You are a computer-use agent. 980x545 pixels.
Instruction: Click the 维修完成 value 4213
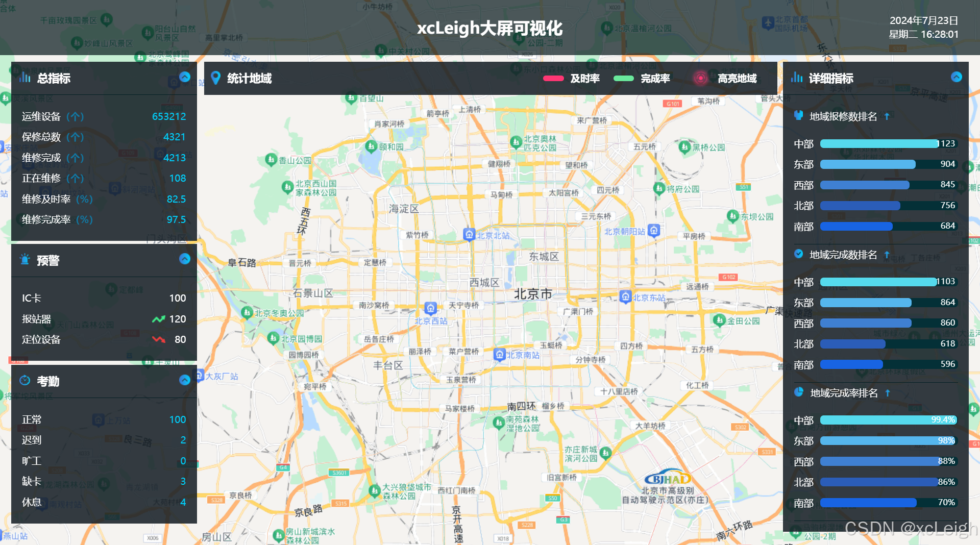tap(175, 158)
